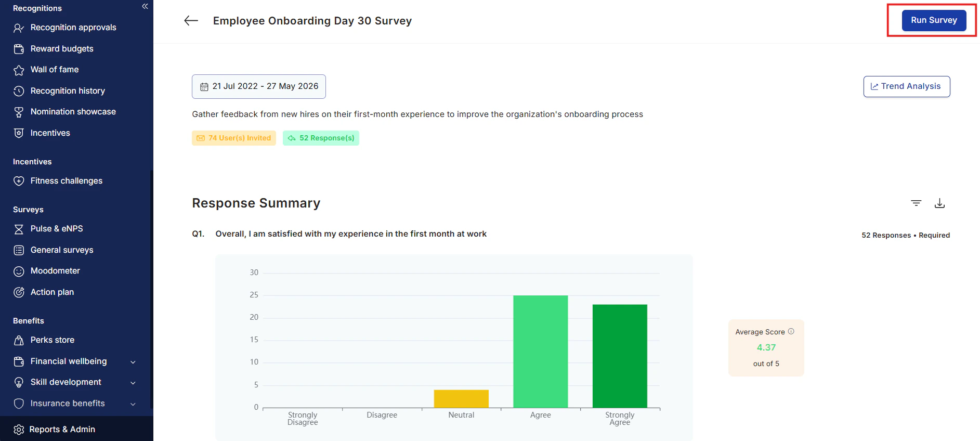This screenshot has width=980, height=441.
Task: Open Reports & Admin
Action: click(x=62, y=430)
